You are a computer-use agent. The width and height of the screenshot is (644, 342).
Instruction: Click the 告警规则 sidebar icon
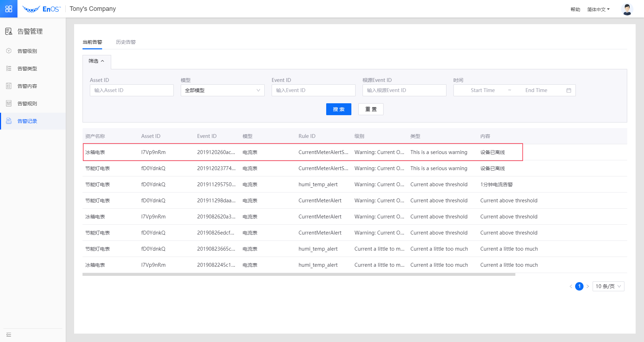(9, 103)
